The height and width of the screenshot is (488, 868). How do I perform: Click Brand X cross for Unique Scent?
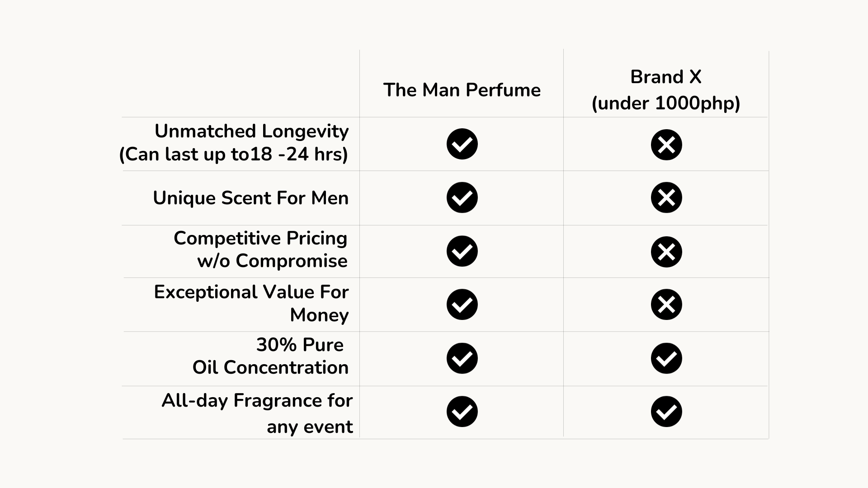(x=666, y=197)
